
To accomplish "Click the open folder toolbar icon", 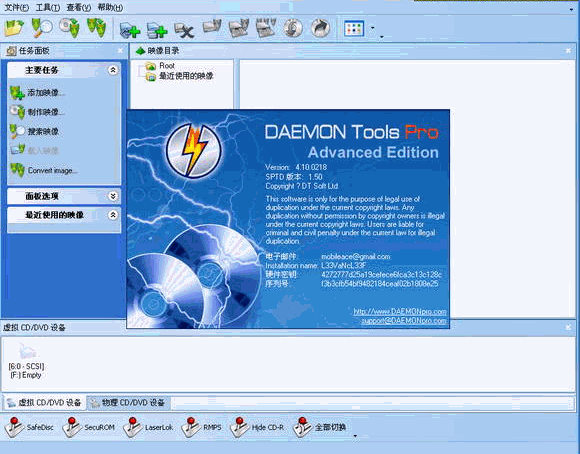I will 14,28.
